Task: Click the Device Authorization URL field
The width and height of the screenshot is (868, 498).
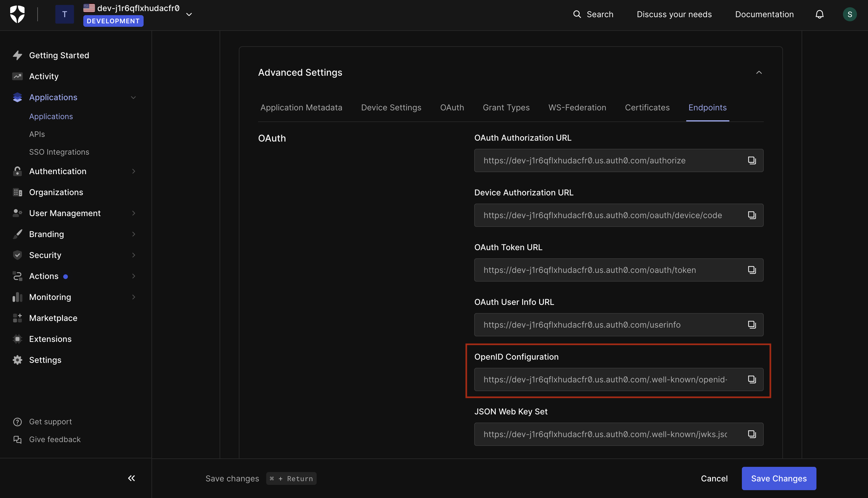Action: 619,215
